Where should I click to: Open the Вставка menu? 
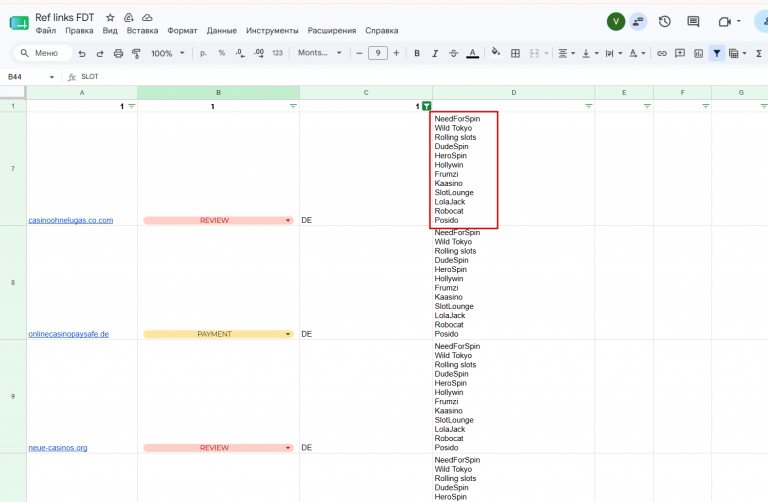(x=142, y=30)
